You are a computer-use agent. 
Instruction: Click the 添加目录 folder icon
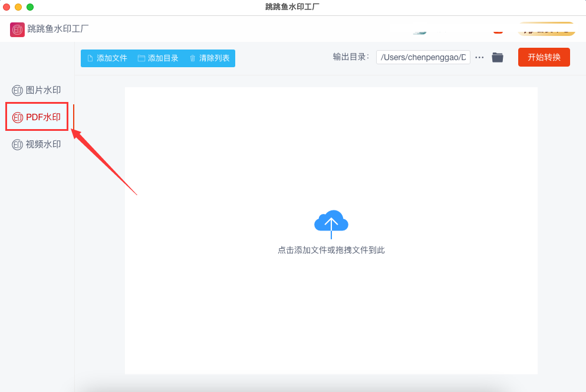(141, 58)
